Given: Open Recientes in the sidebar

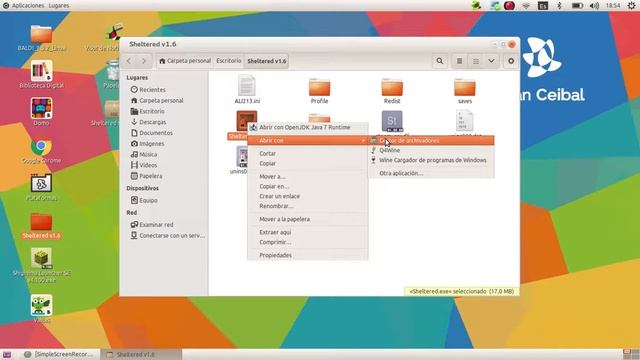Looking at the screenshot, I should (152, 89).
